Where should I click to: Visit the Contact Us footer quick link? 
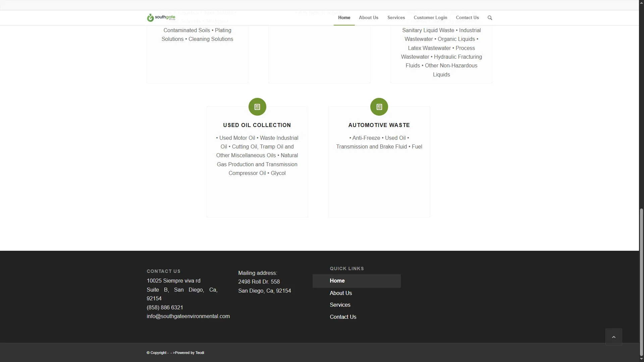coord(343,317)
